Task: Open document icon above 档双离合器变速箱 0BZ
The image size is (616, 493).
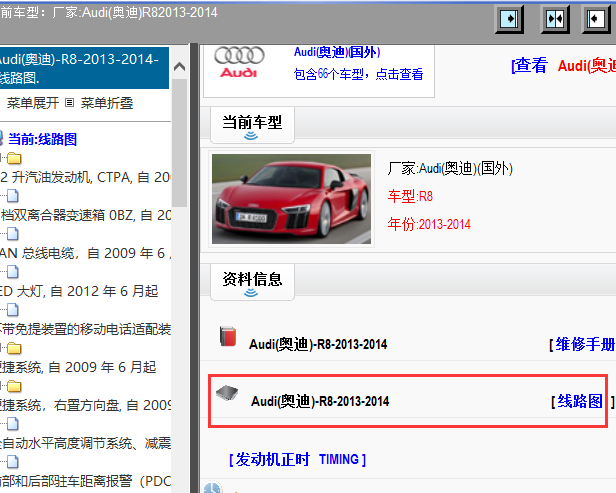Action: tap(13, 196)
